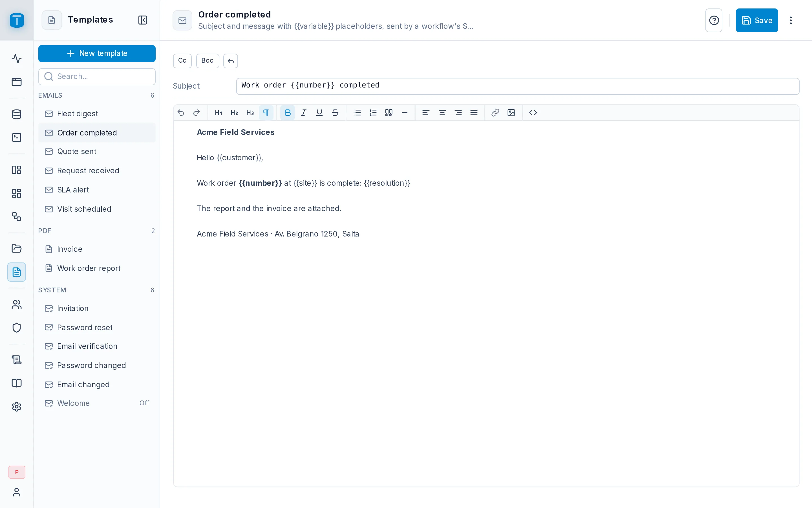This screenshot has height=508, width=812.
Task: Apply Heading 3 format
Action: pyautogui.click(x=250, y=113)
